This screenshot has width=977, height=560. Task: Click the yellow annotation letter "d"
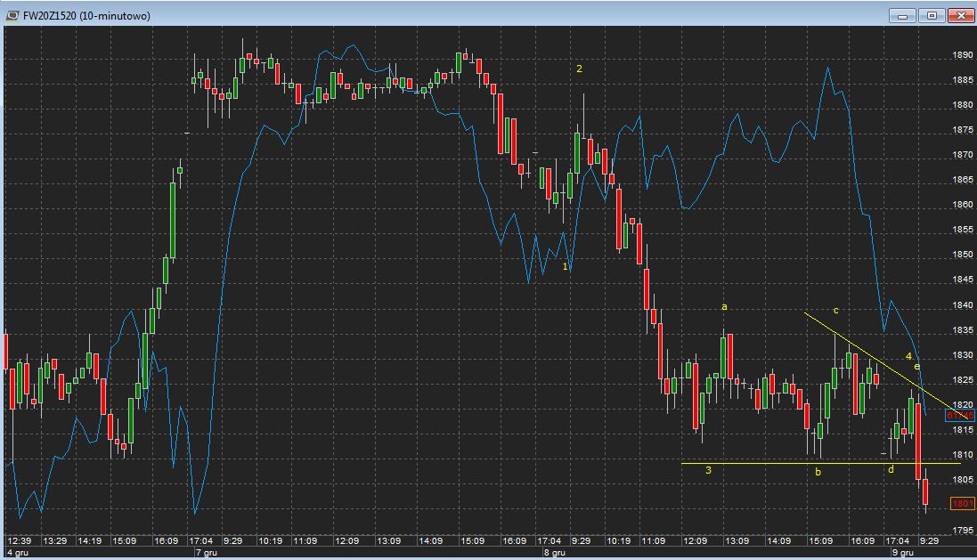pos(890,469)
